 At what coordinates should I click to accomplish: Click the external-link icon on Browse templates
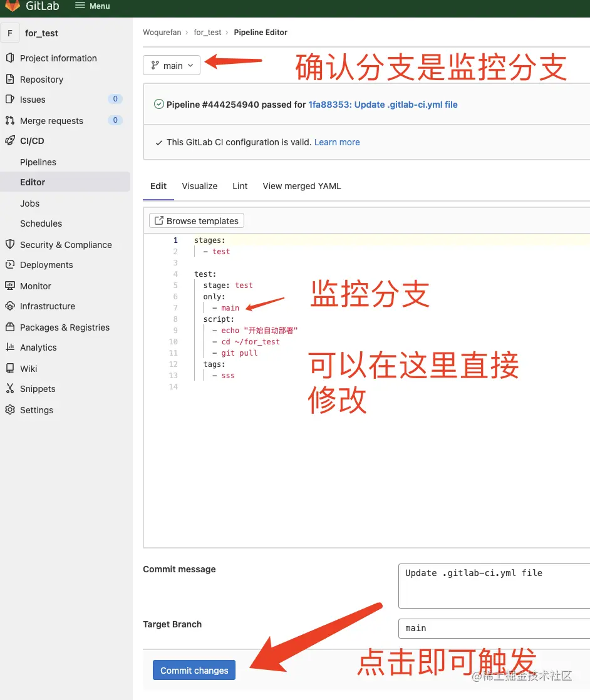(158, 220)
